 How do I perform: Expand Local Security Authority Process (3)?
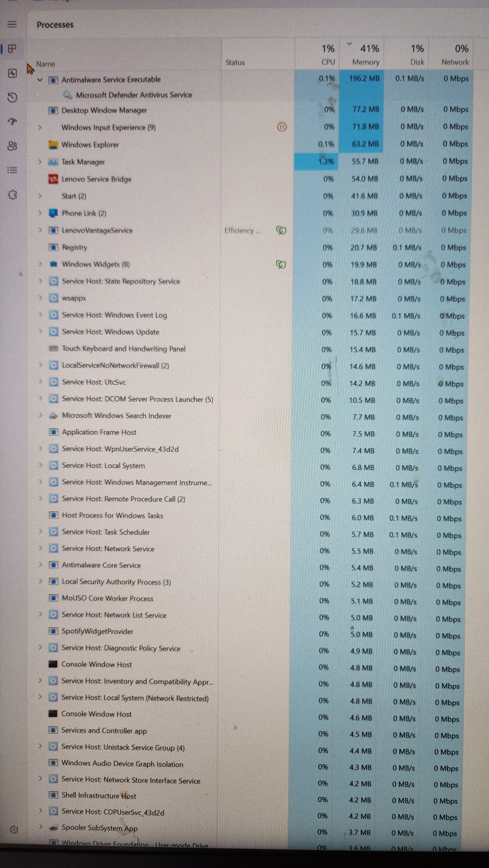click(40, 581)
